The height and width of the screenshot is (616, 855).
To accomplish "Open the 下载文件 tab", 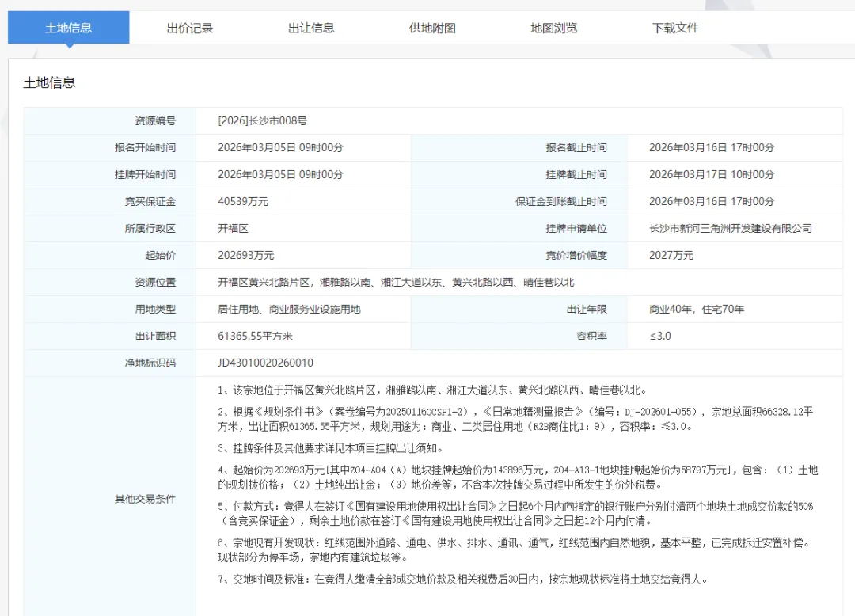I will click(675, 28).
